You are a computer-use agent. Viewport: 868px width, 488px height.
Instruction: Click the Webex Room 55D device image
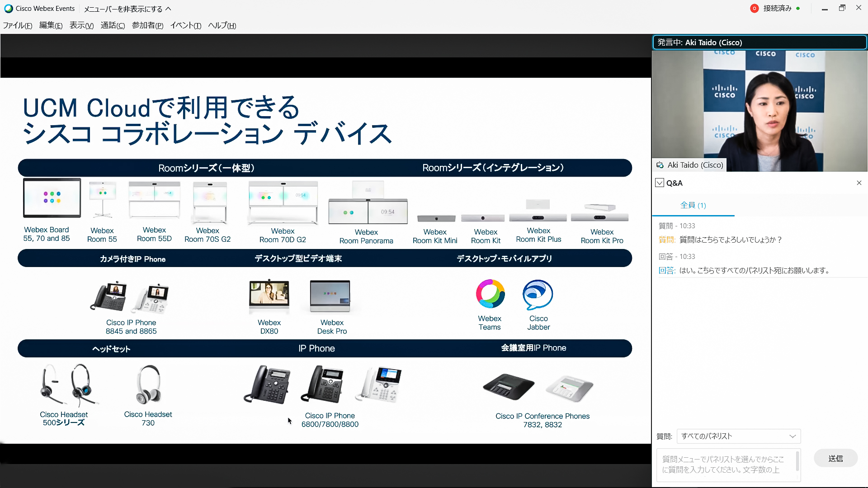tap(154, 200)
